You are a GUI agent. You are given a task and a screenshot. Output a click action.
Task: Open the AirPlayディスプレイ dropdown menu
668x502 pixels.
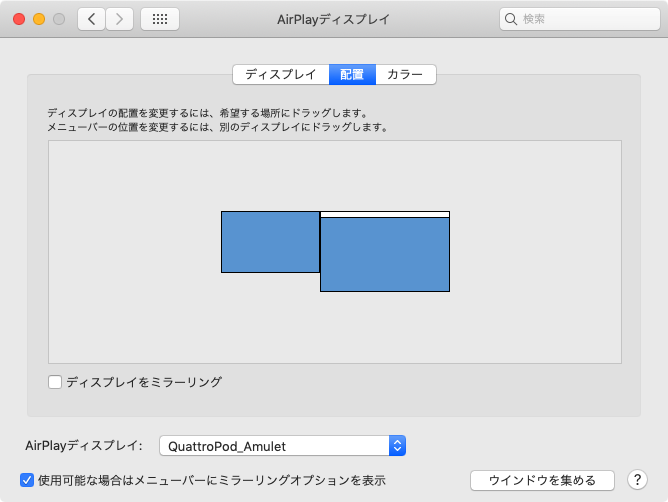click(x=282, y=446)
